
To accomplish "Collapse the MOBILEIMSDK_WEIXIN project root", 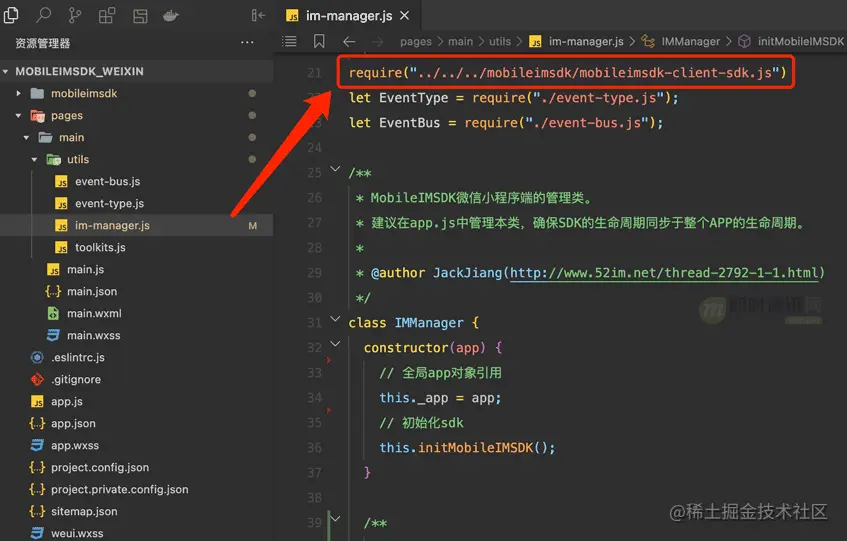I will (x=5, y=71).
